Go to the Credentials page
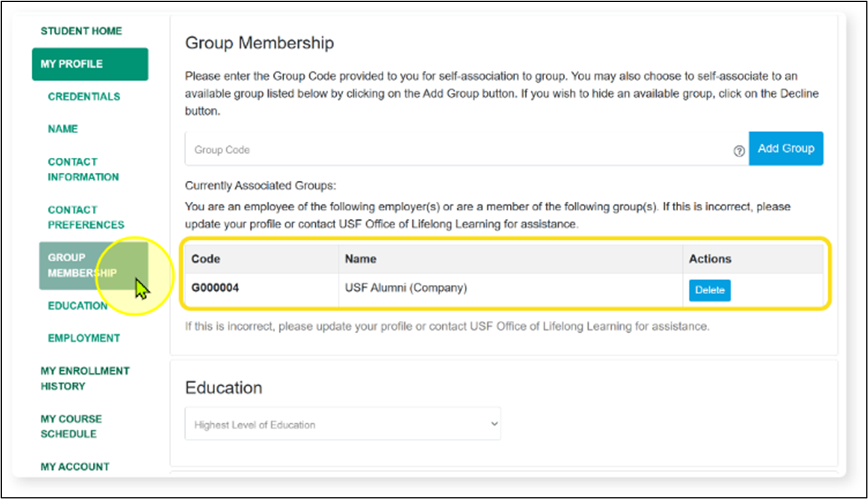The image size is (868, 499). (83, 96)
